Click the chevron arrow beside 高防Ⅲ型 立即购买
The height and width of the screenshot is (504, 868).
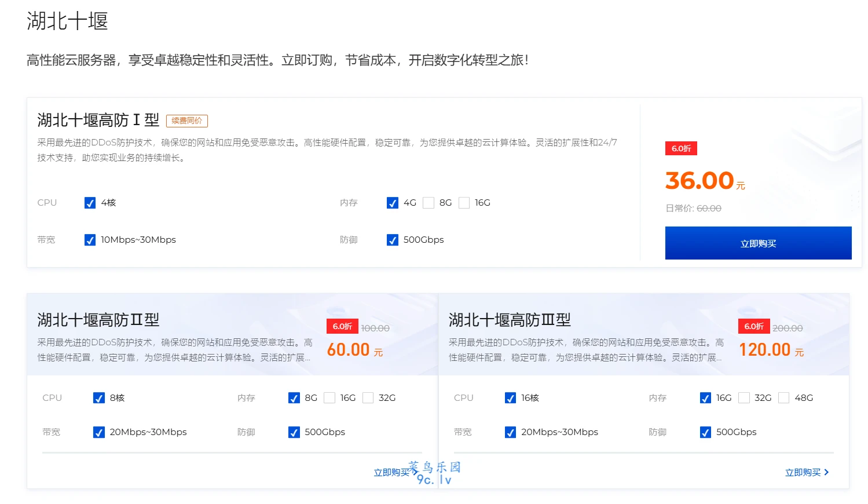pyautogui.click(x=826, y=473)
